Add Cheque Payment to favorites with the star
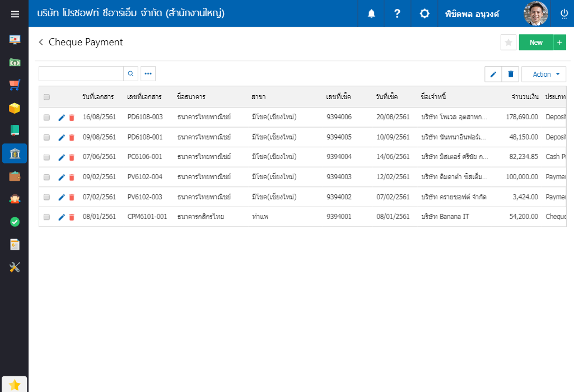The width and height of the screenshot is (574, 392). 508,43
